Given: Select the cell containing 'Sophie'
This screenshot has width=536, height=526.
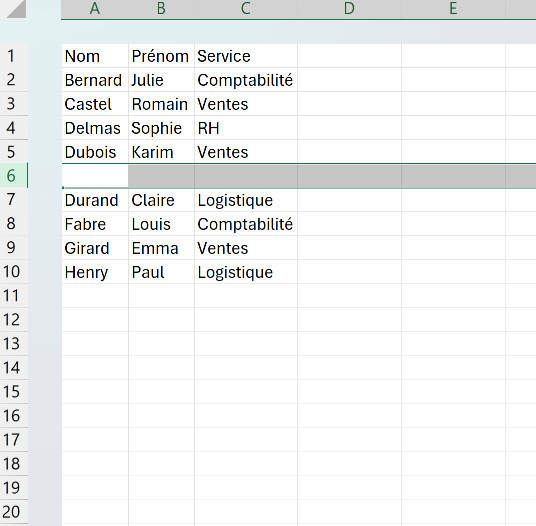Looking at the screenshot, I should click(161, 128).
